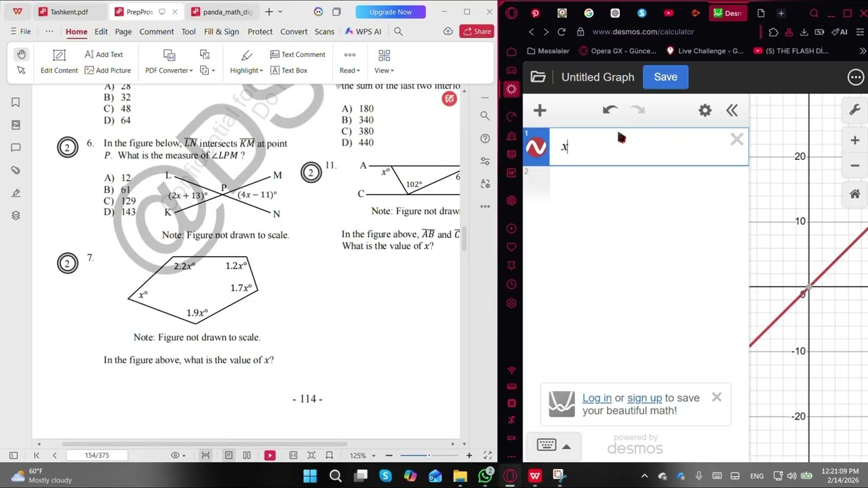Click the empty expression row 2
This screenshot has width=868, height=488.
[x=635, y=183]
